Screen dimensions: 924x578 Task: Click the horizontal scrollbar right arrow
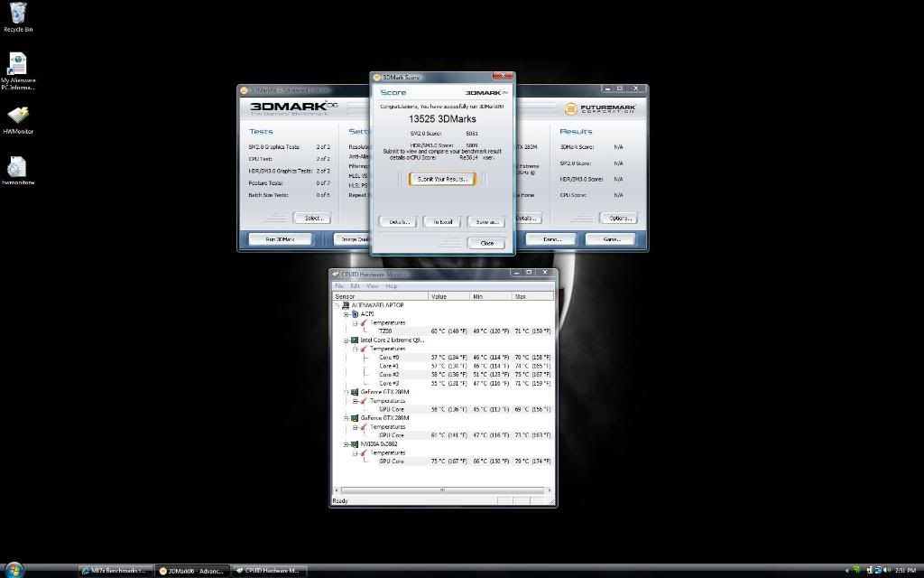(x=550, y=490)
